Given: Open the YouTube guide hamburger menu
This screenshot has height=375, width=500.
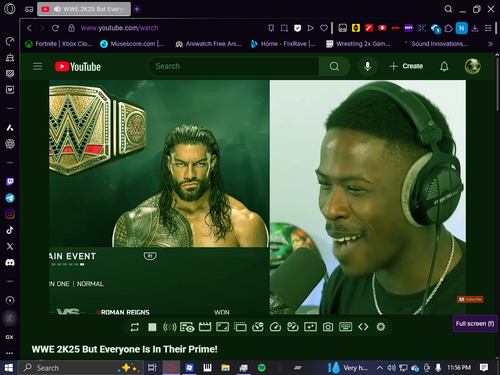Looking at the screenshot, I should 38,66.
